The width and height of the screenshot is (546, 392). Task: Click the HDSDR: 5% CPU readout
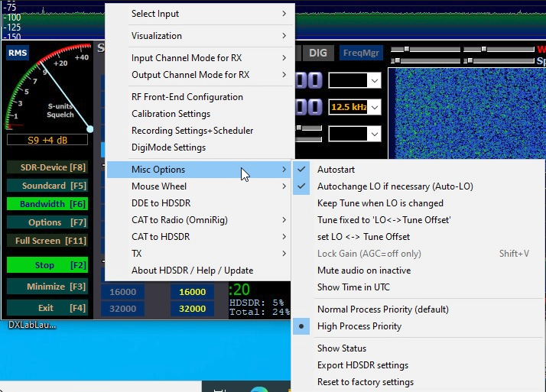pyautogui.click(x=257, y=303)
